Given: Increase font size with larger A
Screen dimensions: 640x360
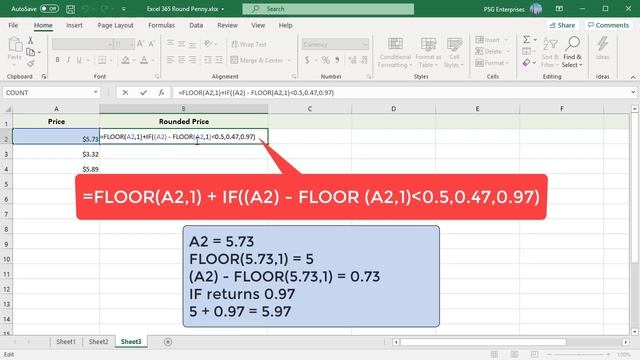Looking at the screenshot, I should [140, 44].
